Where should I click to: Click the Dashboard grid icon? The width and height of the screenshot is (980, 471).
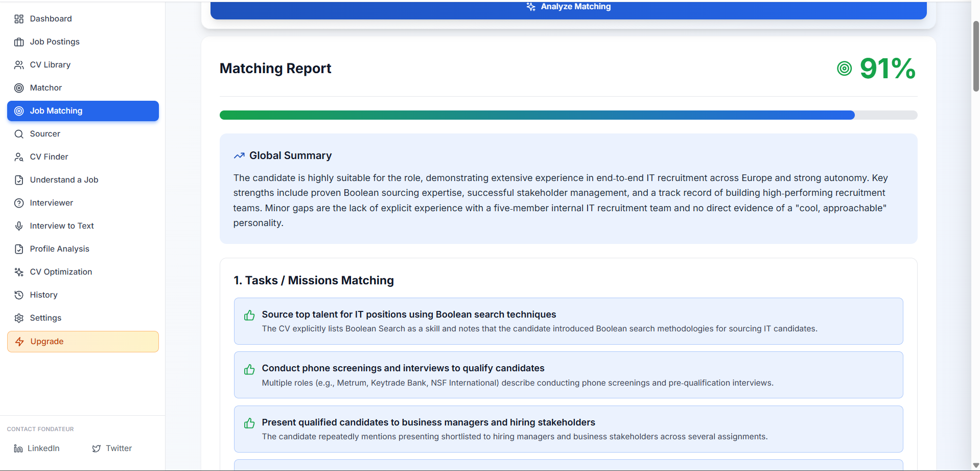tap(19, 19)
